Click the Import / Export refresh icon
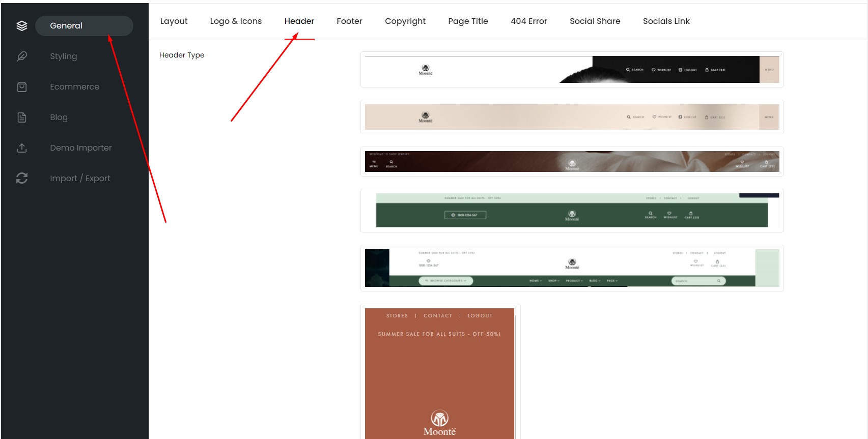This screenshot has height=439, width=868. [22, 178]
